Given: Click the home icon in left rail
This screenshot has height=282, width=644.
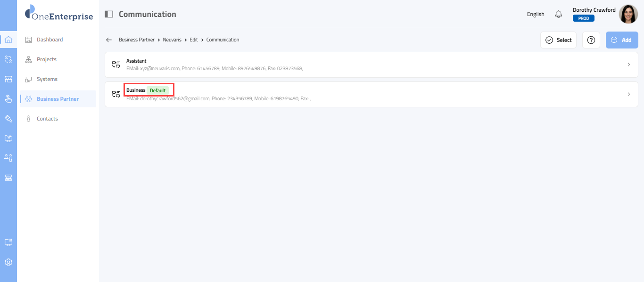Looking at the screenshot, I should pyautogui.click(x=8, y=40).
